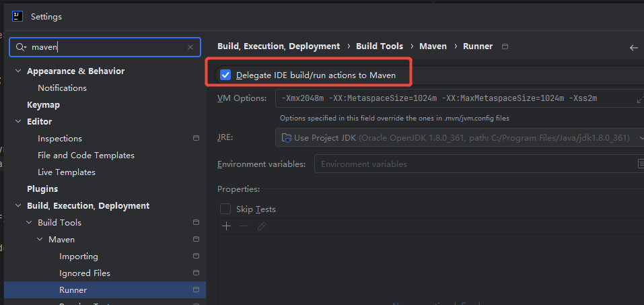Screen dimensions: 644x305
Task: Enable the Skip Tests checkbox
Action: coord(225,209)
